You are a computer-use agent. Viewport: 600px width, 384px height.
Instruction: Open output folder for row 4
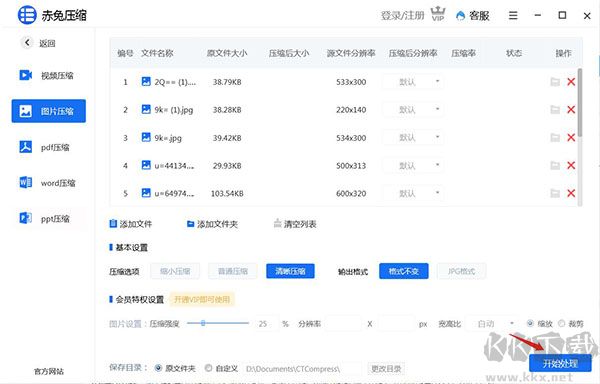coord(555,165)
